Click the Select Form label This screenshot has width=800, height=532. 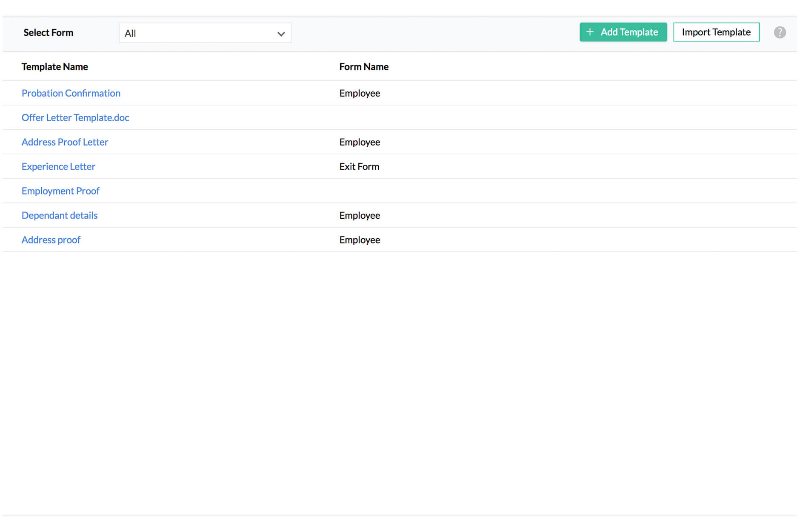click(48, 32)
